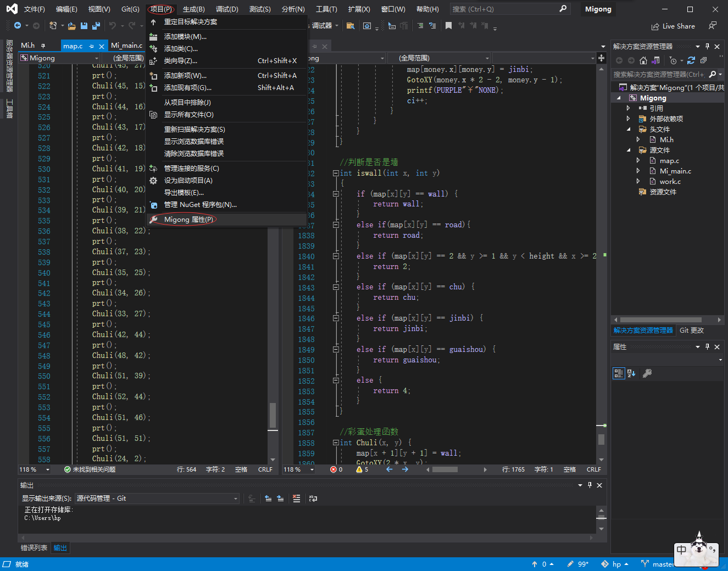
Task: Select 资源文件 folder in Solution Explorer
Action: click(x=663, y=192)
